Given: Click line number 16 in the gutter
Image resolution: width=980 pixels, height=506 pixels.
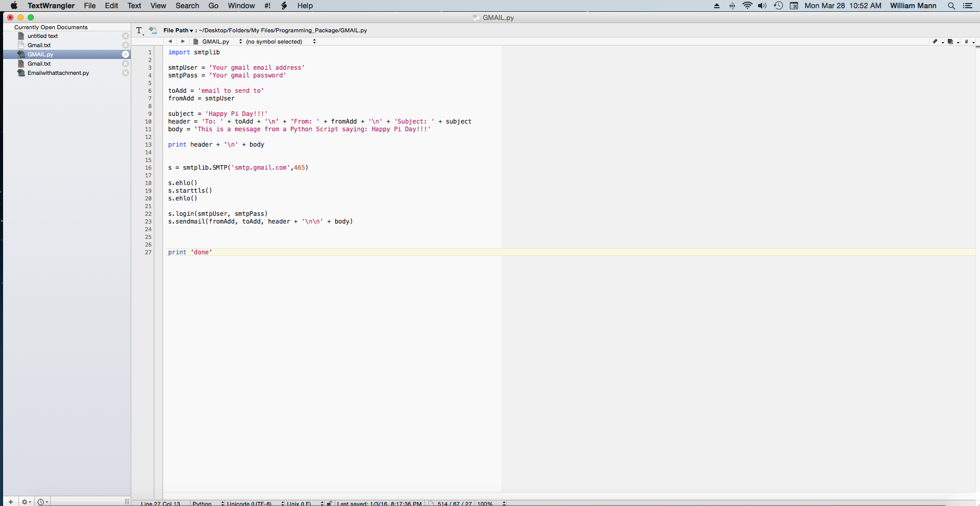Looking at the screenshot, I should (148, 168).
